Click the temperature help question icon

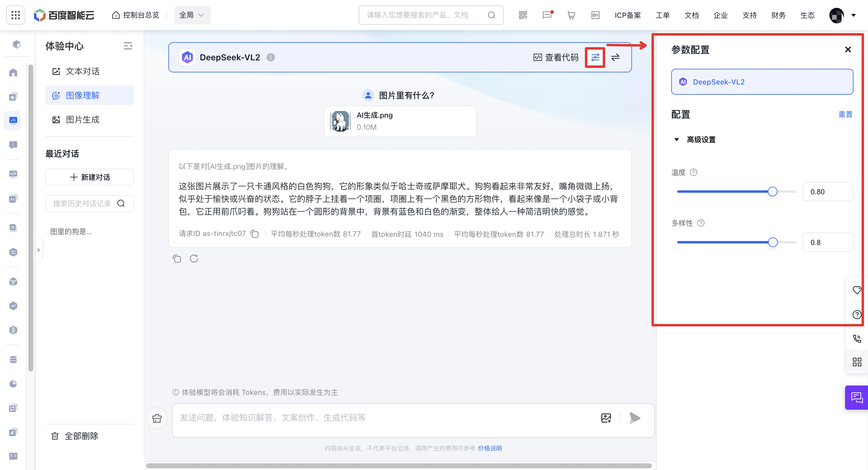coord(694,173)
